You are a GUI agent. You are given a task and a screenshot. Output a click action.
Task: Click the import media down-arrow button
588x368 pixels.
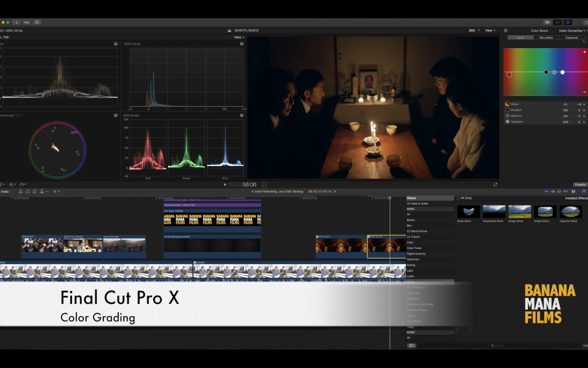[17, 22]
